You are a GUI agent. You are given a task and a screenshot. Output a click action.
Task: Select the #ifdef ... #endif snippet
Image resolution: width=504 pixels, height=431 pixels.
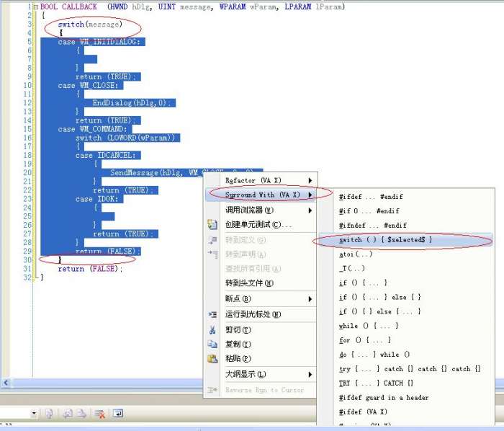click(x=405, y=197)
